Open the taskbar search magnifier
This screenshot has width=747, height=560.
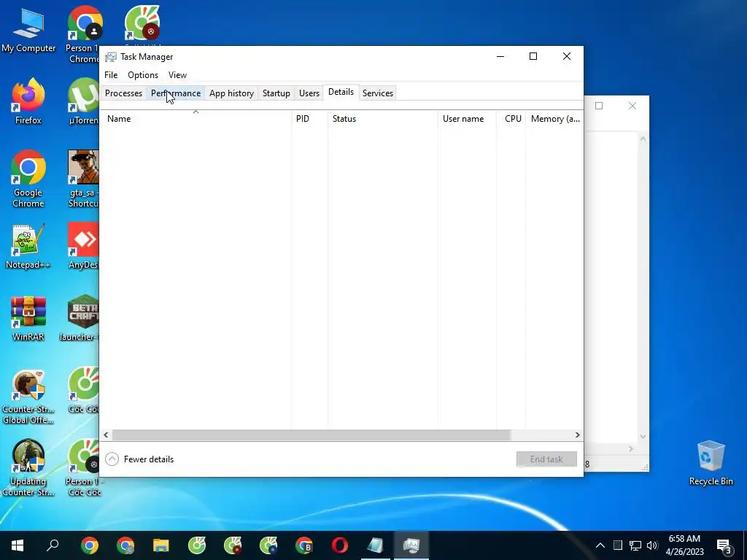click(x=53, y=545)
